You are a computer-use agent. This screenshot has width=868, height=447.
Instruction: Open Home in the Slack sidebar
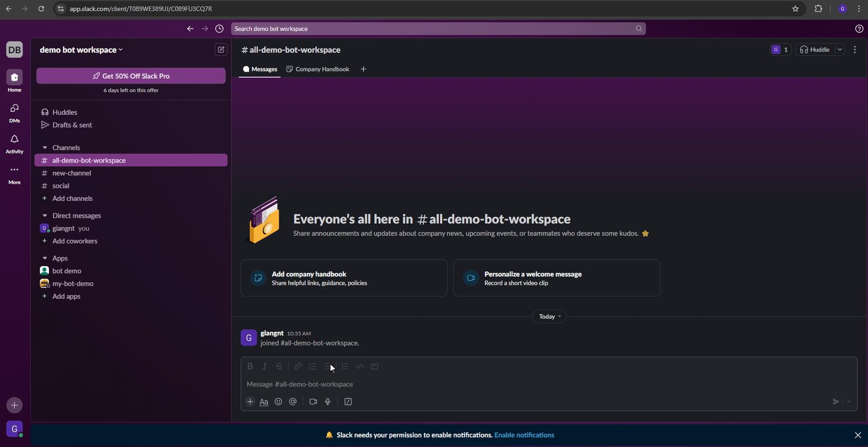[14, 81]
